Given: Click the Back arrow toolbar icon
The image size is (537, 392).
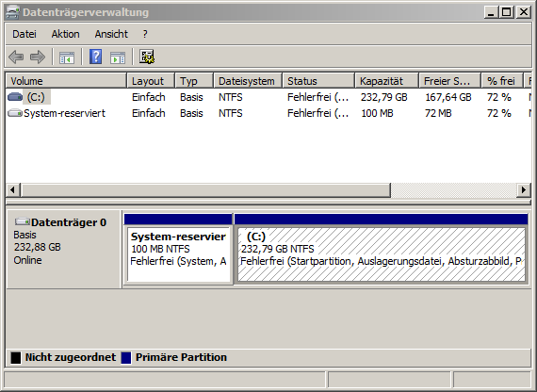Looking at the screenshot, I should (x=16, y=57).
